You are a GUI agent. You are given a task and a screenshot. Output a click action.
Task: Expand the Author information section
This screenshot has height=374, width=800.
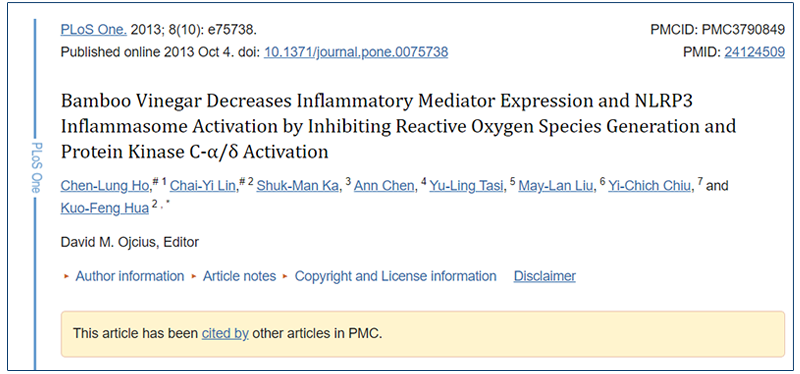coord(130,277)
